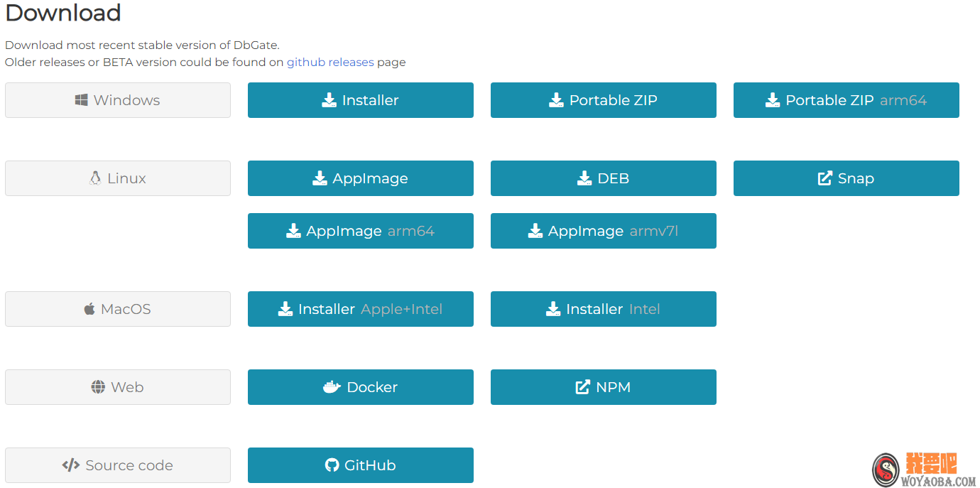Click the code brackets Source code icon
Image resolution: width=980 pixels, height=488 pixels.
[71, 465]
